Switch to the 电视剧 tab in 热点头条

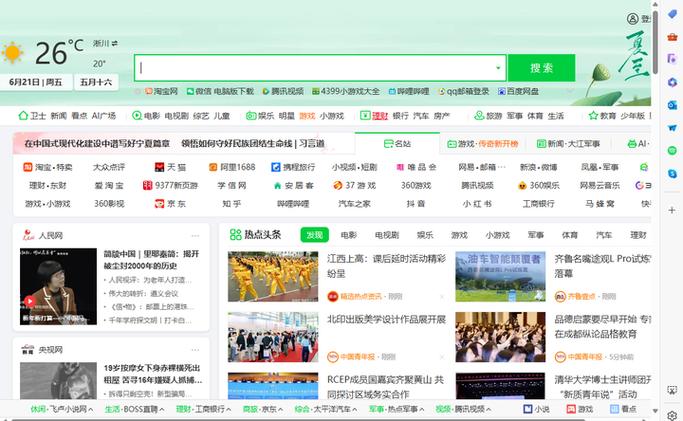point(387,235)
